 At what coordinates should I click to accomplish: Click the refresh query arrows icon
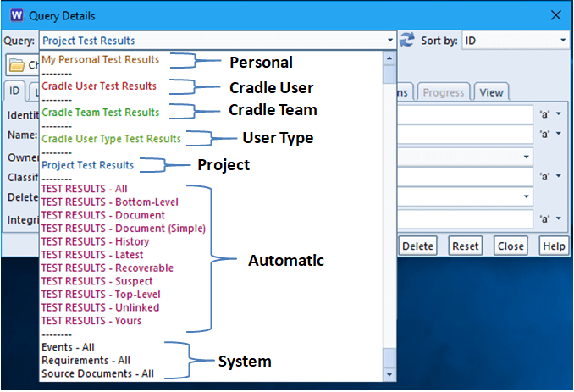[406, 40]
